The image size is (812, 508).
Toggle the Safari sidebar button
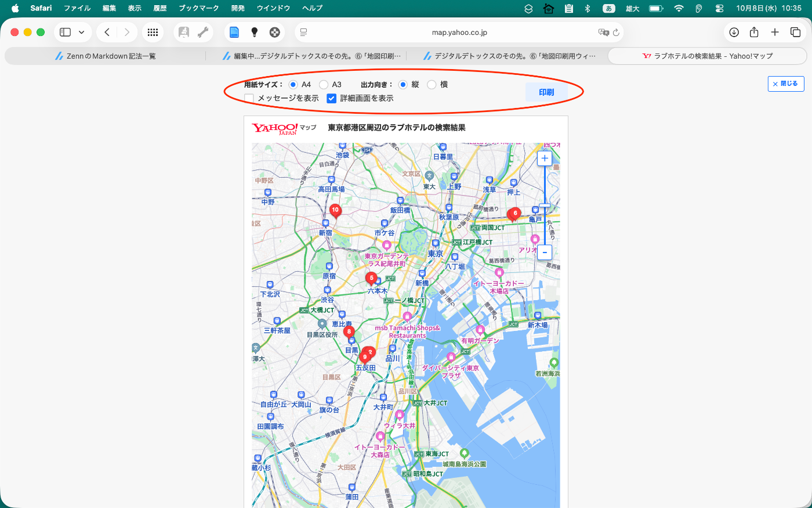(x=66, y=33)
